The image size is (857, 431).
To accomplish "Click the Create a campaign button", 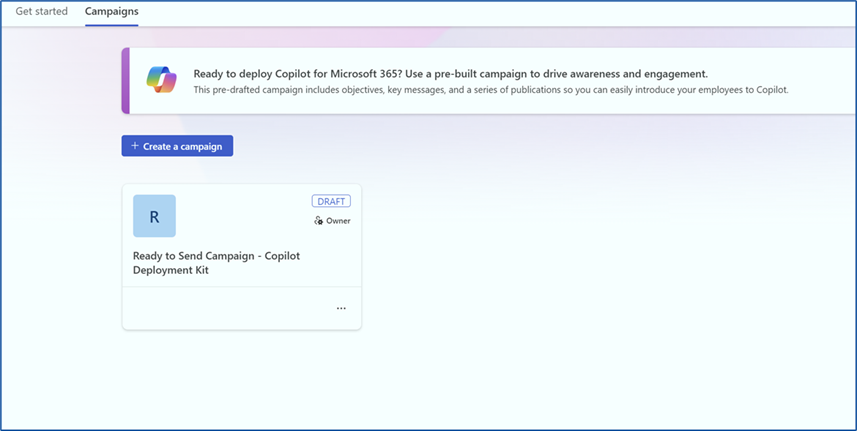I will pyautogui.click(x=177, y=146).
